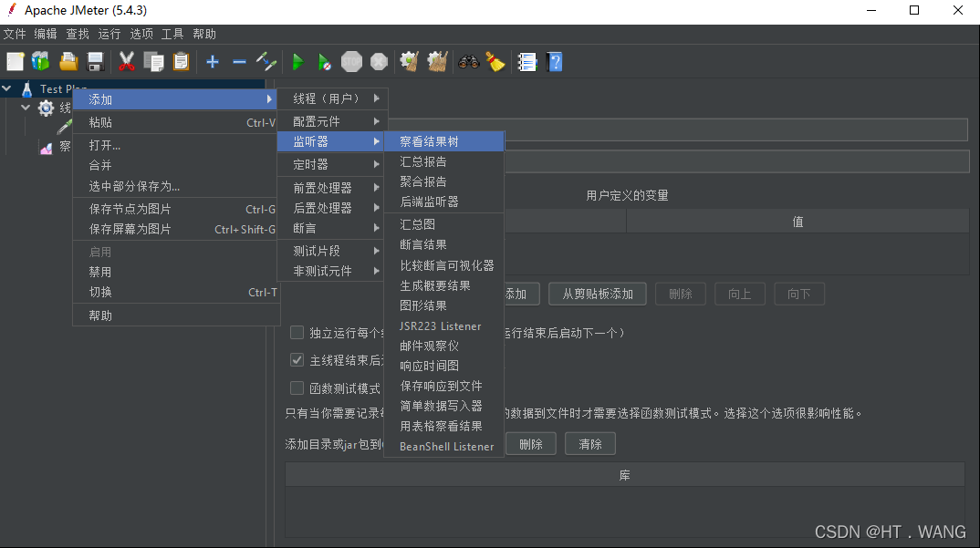The width and height of the screenshot is (980, 548).
Task: Choose 禁用 in context menu
Action: point(176,272)
